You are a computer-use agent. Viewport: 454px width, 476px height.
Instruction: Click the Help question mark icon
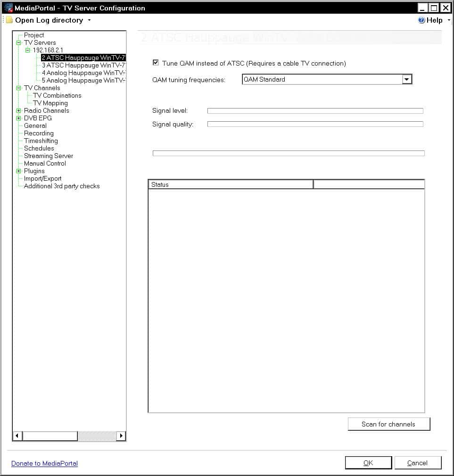click(421, 20)
